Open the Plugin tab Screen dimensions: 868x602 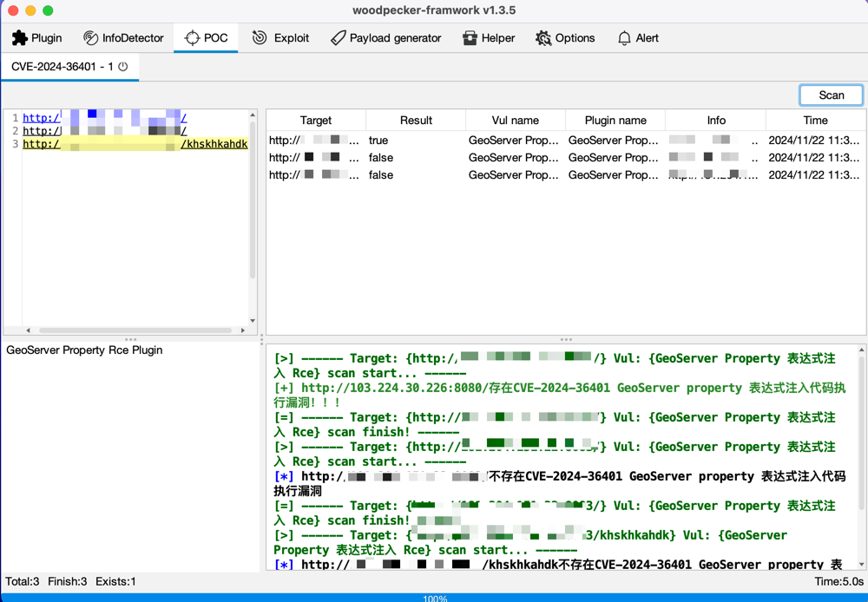coord(37,37)
